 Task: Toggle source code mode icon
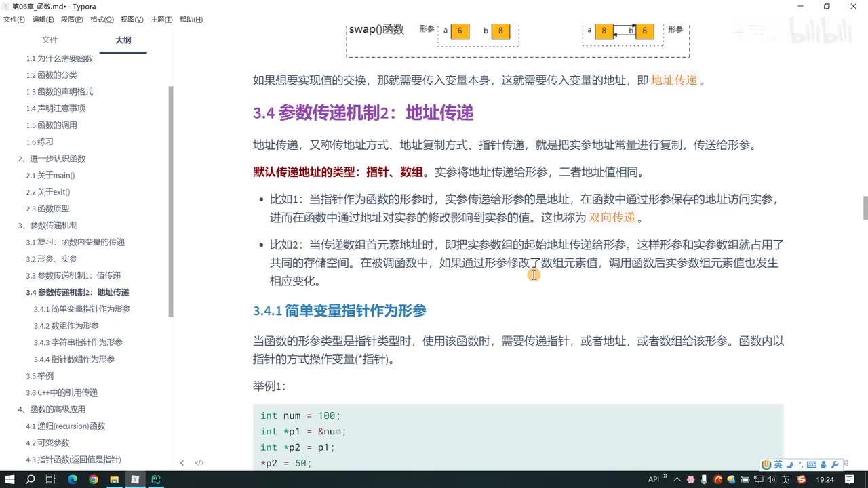pyautogui.click(x=199, y=463)
